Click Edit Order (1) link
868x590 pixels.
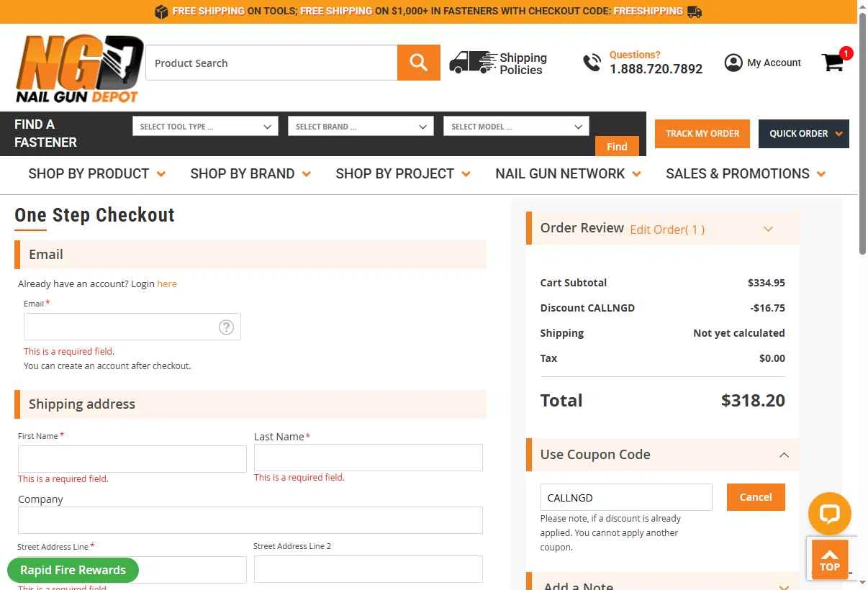(x=667, y=230)
